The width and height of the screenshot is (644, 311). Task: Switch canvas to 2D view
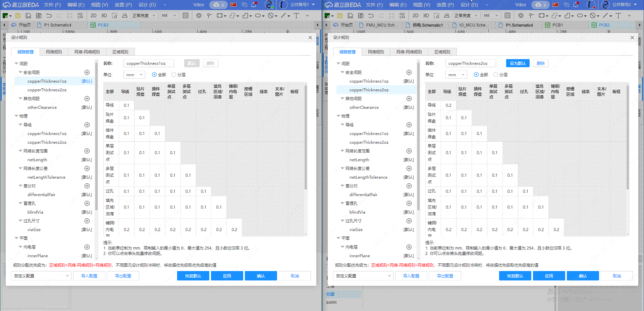tap(94, 15)
